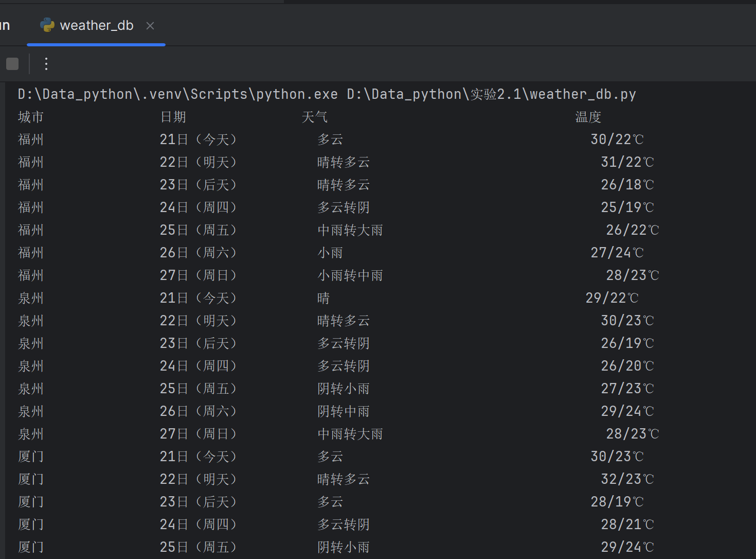The width and height of the screenshot is (756, 559).
Task: Click temperature value 29/24℃ in 厦门 row
Action: pyautogui.click(x=627, y=547)
